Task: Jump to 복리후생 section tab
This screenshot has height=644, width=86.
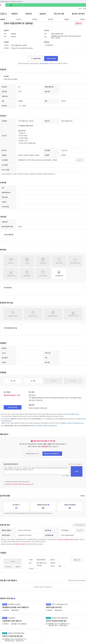Action: [x=51, y=19]
